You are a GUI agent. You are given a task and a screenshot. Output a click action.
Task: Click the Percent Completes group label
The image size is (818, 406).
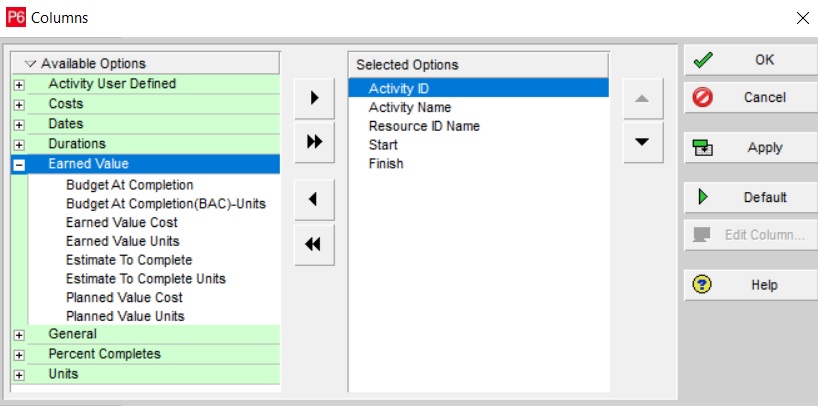(104, 354)
